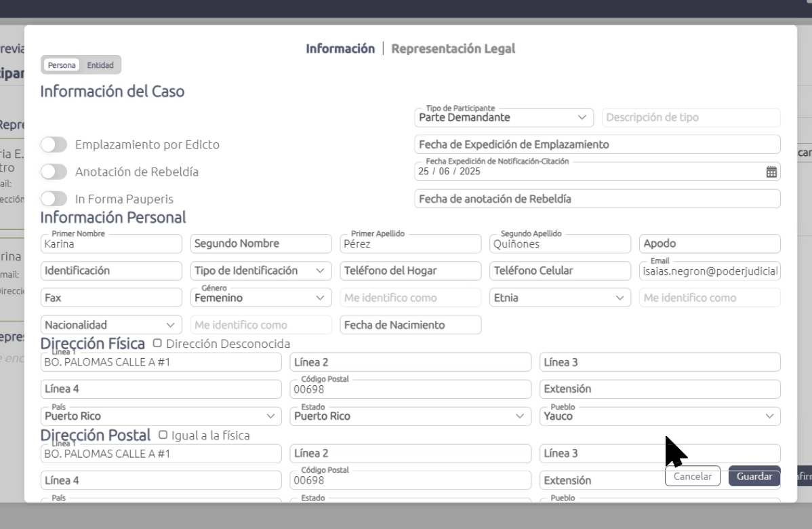Open the Nacionalidad dropdown
812x529 pixels.
[112, 325]
